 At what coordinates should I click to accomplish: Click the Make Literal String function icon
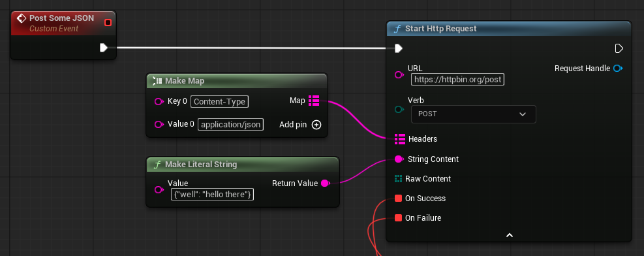[157, 165]
